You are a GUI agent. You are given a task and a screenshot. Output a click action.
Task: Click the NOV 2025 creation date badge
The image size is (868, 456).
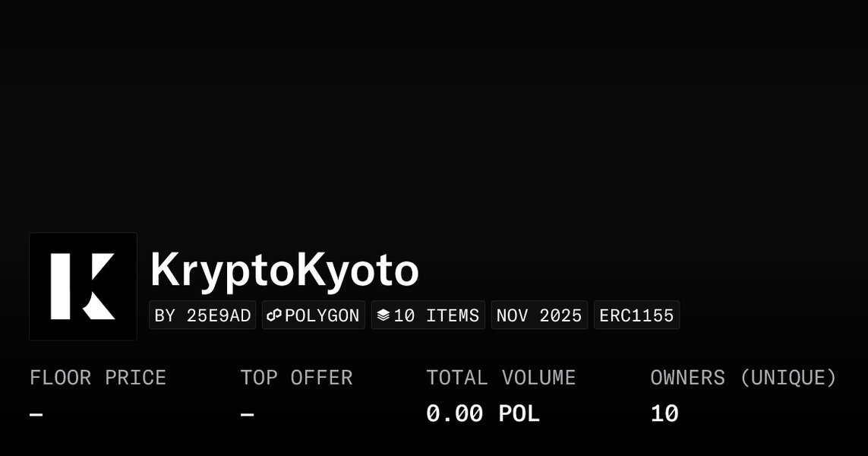point(539,315)
